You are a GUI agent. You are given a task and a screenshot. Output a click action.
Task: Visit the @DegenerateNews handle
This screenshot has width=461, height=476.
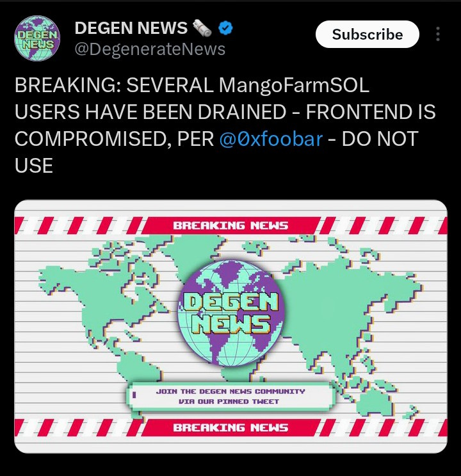click(150, 49)
